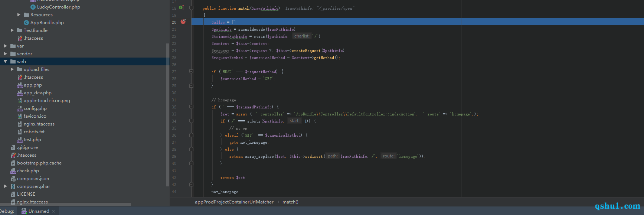Click the TestBundle folder icon
Image resolution: width=644 pixels, height=215 pixels.
pyautogui.click(x=20, y=30)
